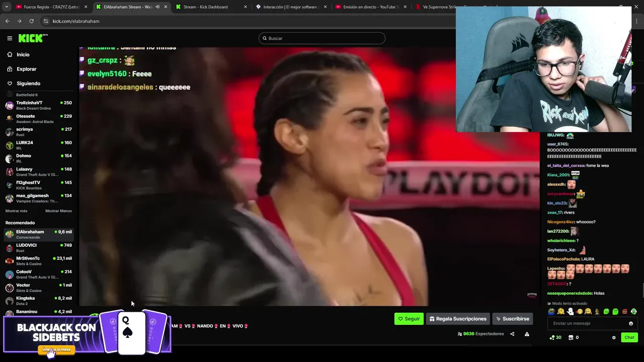The width and height of the screenshot is (644, 362).
Task: Click ElPolacoPachula username in chat
Action: (563, 259)
